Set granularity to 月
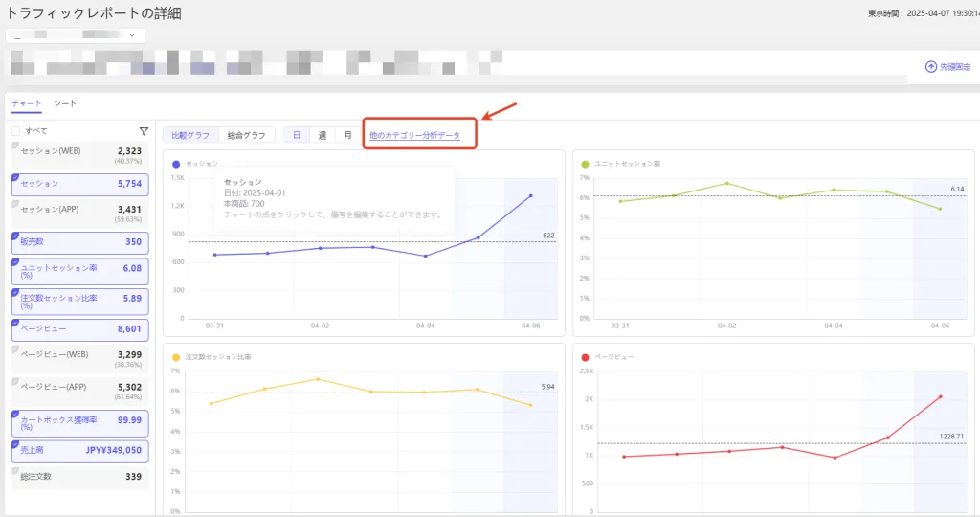Image resolution: width=980 pixels, height=517 pixels. [348, 135]
